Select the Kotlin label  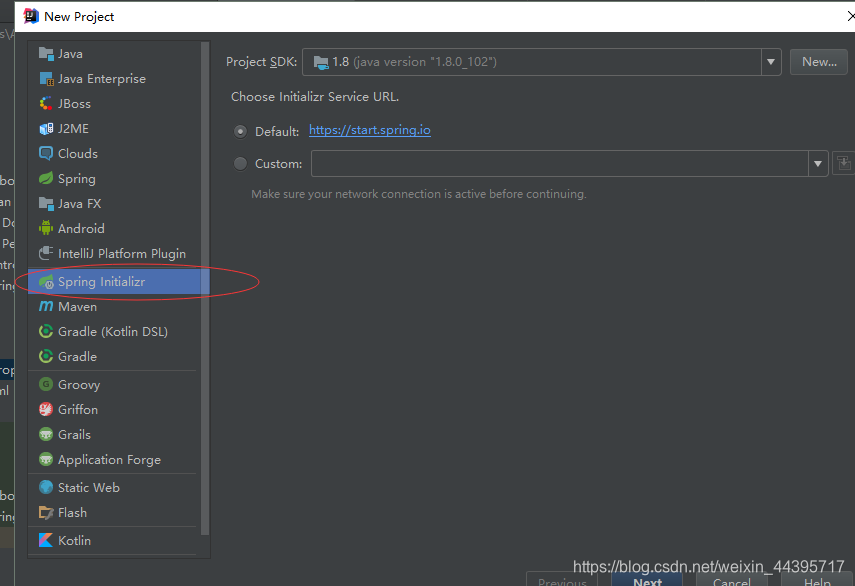75,541
